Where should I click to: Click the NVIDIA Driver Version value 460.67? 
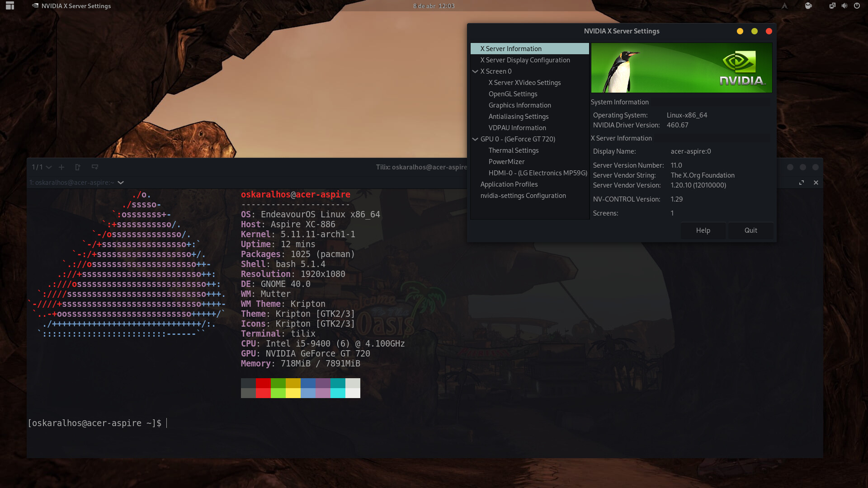click(677, 125)
